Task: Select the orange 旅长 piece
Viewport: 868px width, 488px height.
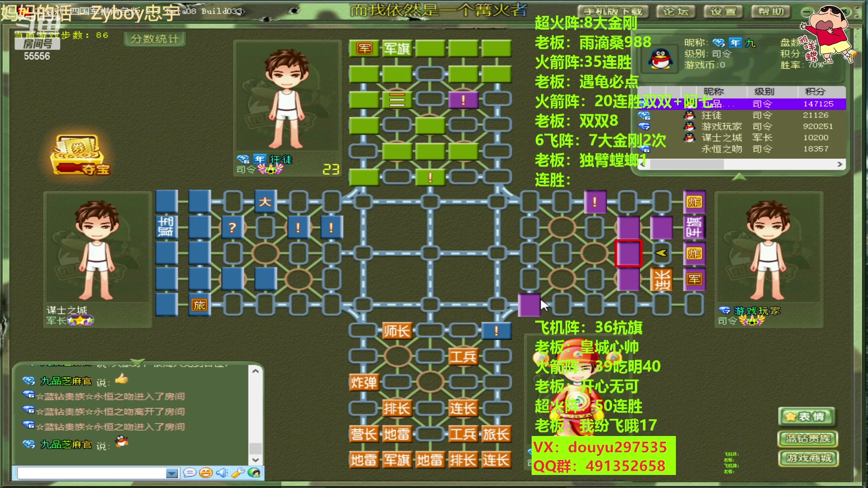Action: pos(496,434)
